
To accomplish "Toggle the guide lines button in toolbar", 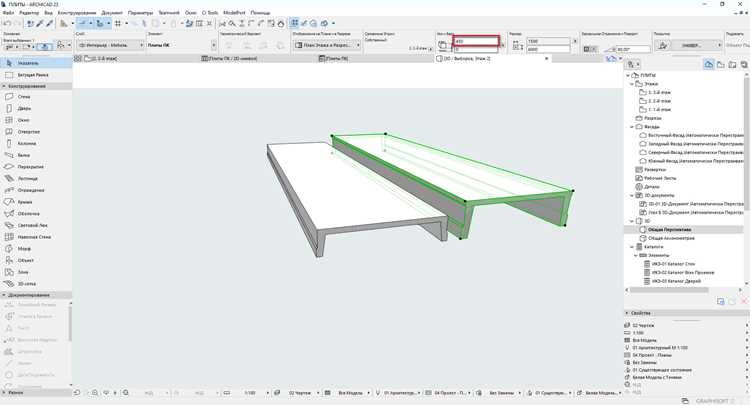I will pyautogui.click(x=84, y=23).
